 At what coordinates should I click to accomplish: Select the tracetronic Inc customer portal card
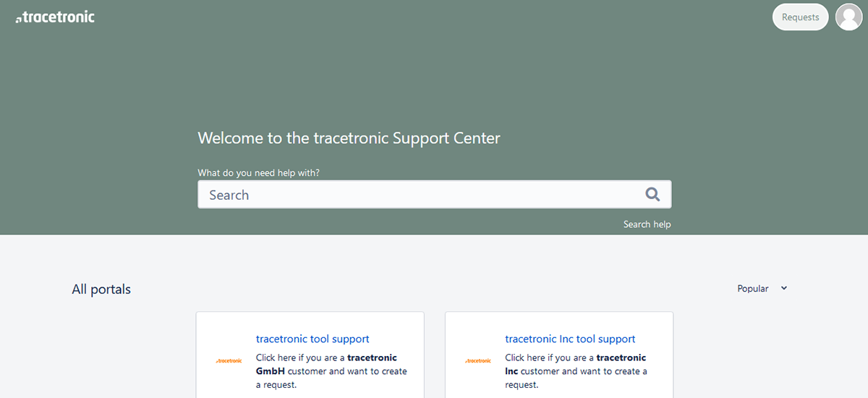(x=559, y=355)
